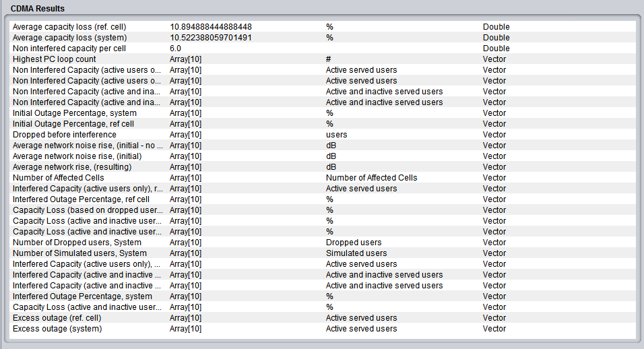Screen dimensions: 644x349
Task: Select 'Number of Simulated users, System' row name
Action: point(79,253)
